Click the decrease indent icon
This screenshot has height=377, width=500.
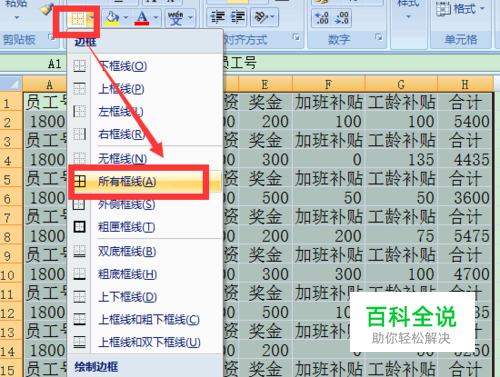pyautogui.click(x=217, y=17)
